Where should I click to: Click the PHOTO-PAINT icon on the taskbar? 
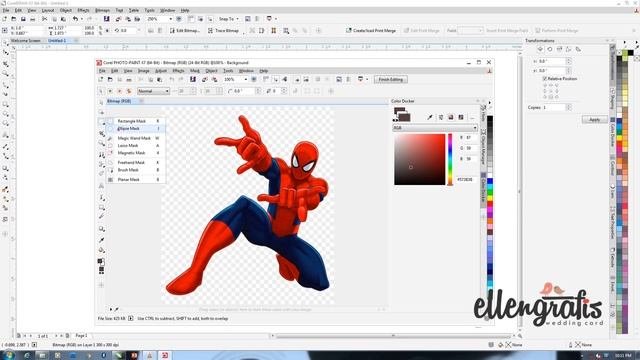coord(165,356)
